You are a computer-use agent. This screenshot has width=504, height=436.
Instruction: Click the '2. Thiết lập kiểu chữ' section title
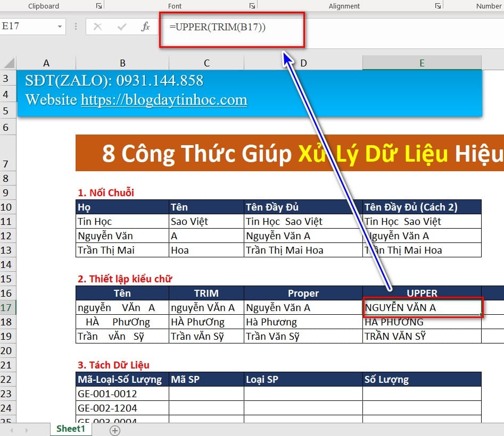[125, 279]
